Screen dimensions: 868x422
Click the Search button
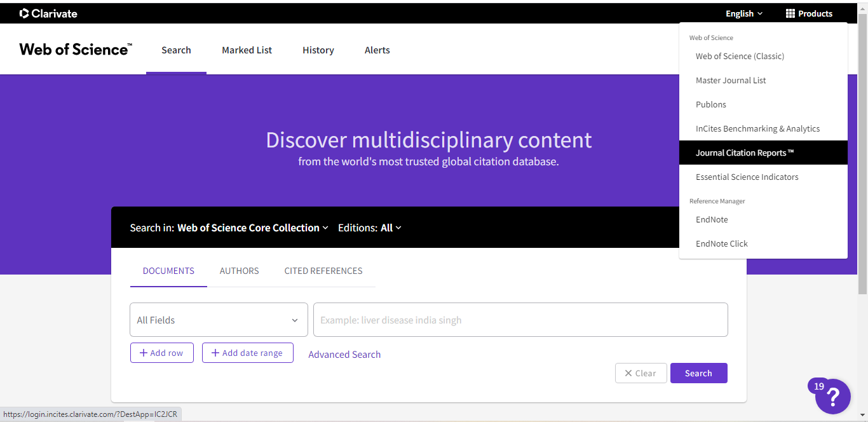coord(698,373)
